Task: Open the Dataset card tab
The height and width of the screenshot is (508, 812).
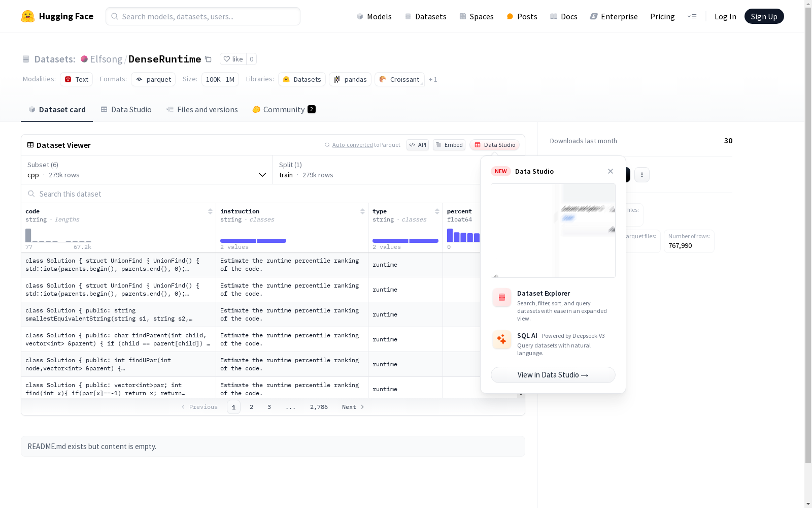Action: 57,110
